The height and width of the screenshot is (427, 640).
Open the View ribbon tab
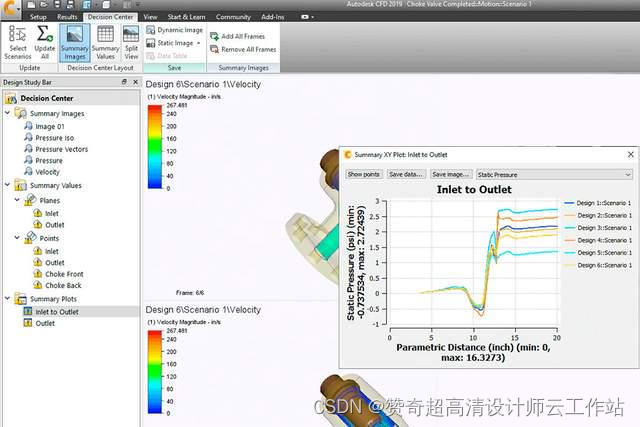point(150,17)
